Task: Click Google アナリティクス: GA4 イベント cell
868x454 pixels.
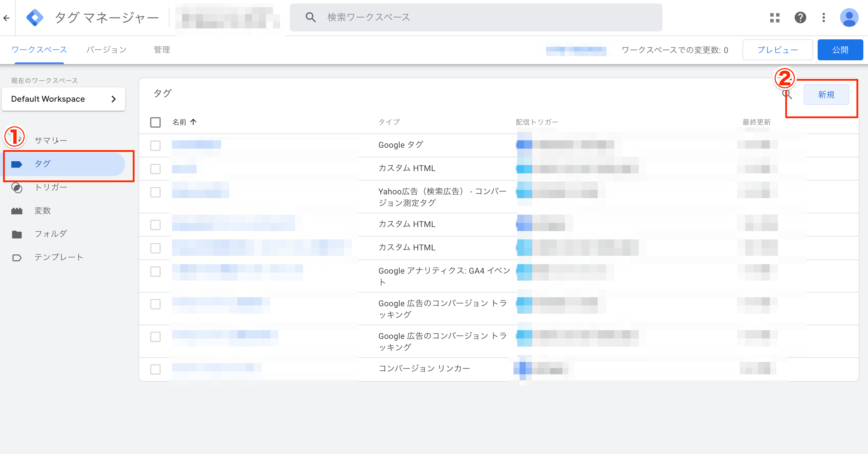Action: click(444, 276)
